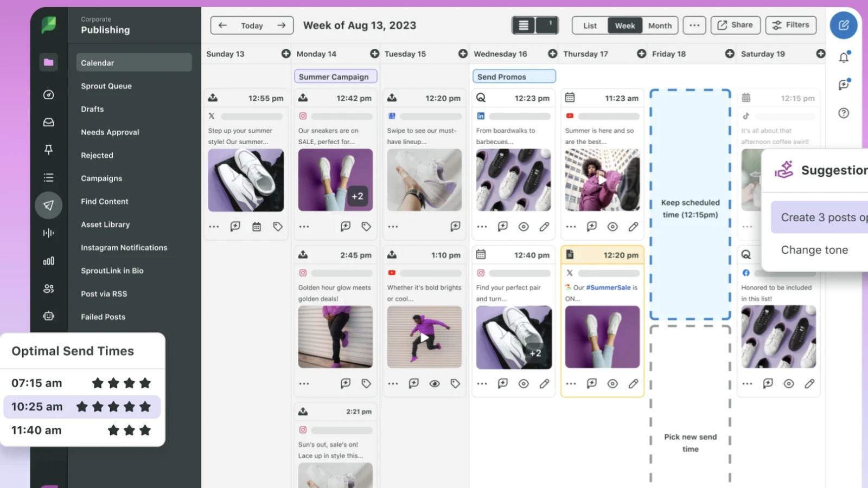Screen dimensions: 868x488
Task: Click the pin icon in sidebar
Action: [48, 150]
